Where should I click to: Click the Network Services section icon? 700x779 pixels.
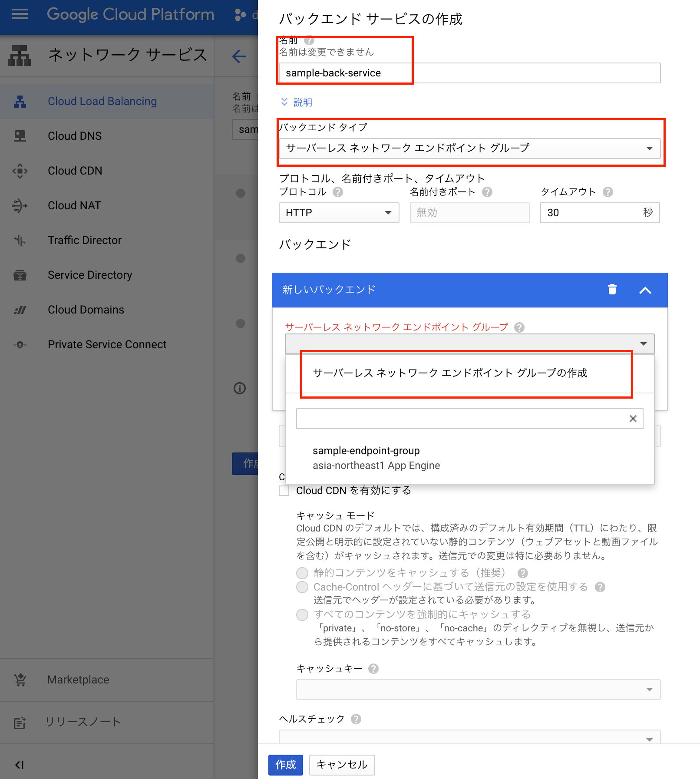20,56
